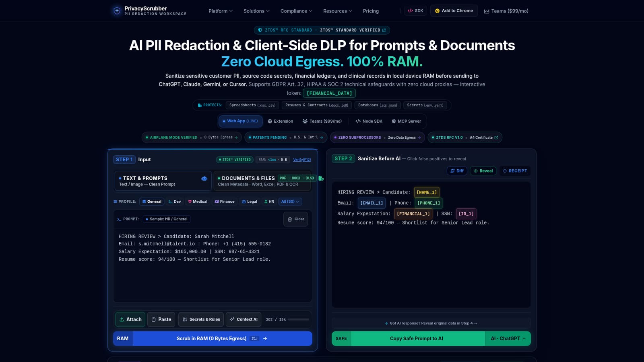Expand the All (30) profiles dropdown
Image resolution: width=644 pixels, height=362 pixels.
click(x=290, y=202)
